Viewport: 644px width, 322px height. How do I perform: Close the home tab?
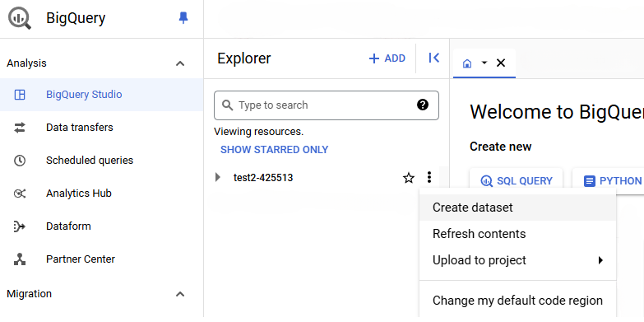501,63
